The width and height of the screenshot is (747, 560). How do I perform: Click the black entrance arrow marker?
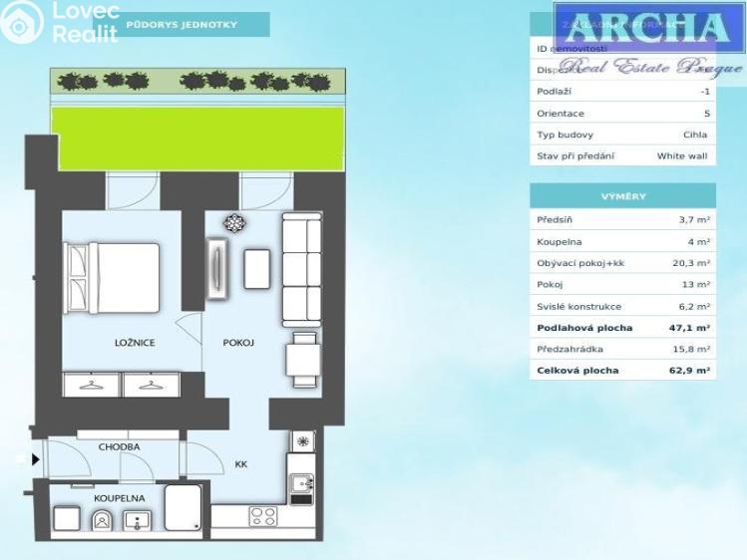coord(36,459)
